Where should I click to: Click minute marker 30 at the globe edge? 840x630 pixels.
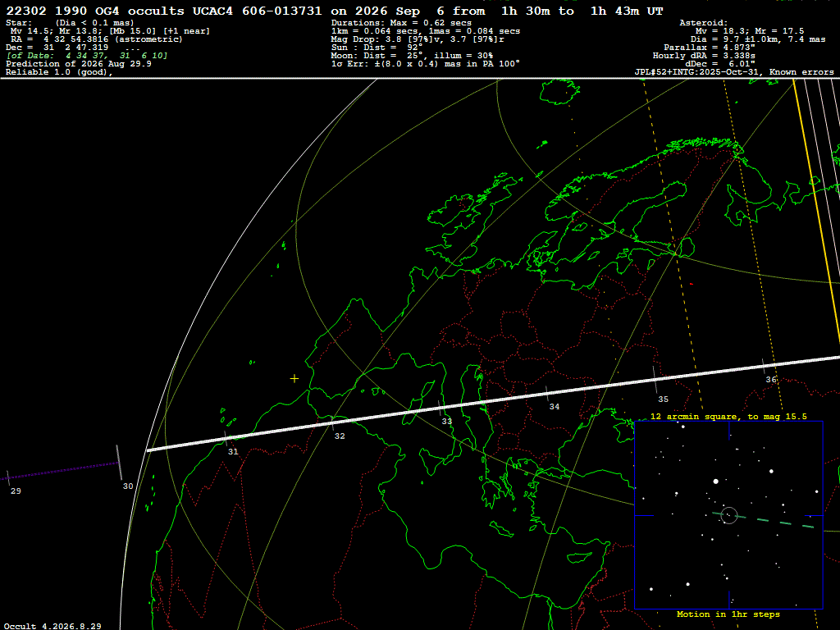(128, 486)
